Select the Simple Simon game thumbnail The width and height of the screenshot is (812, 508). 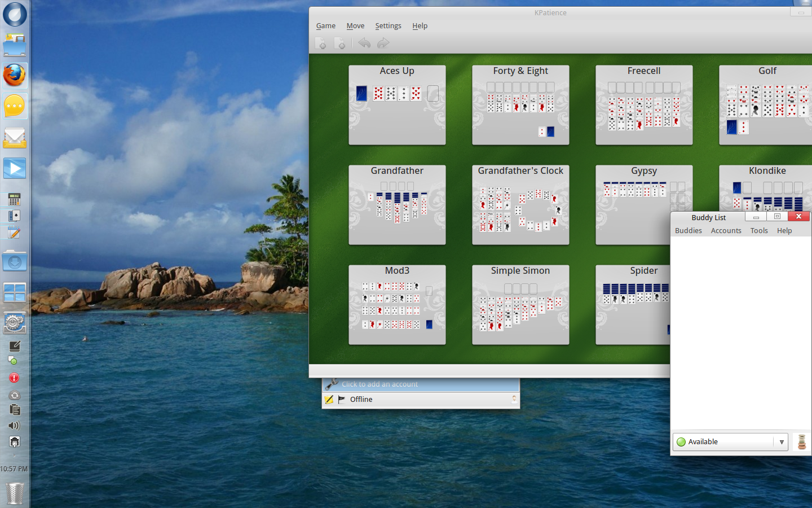pos(520,305)
